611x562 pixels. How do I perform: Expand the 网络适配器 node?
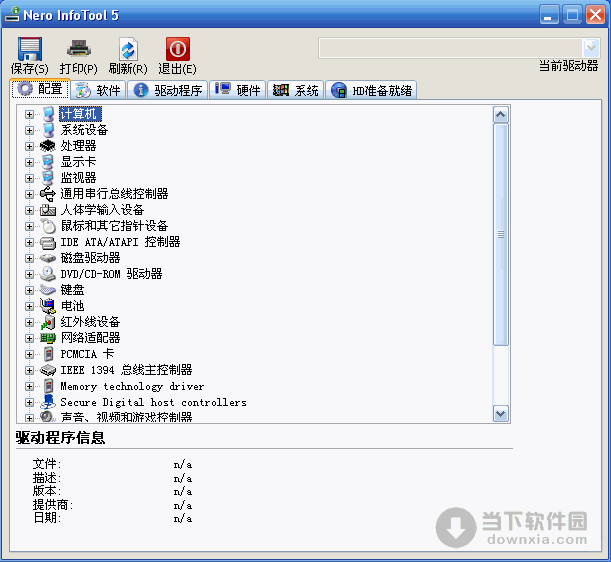(29, 338)
